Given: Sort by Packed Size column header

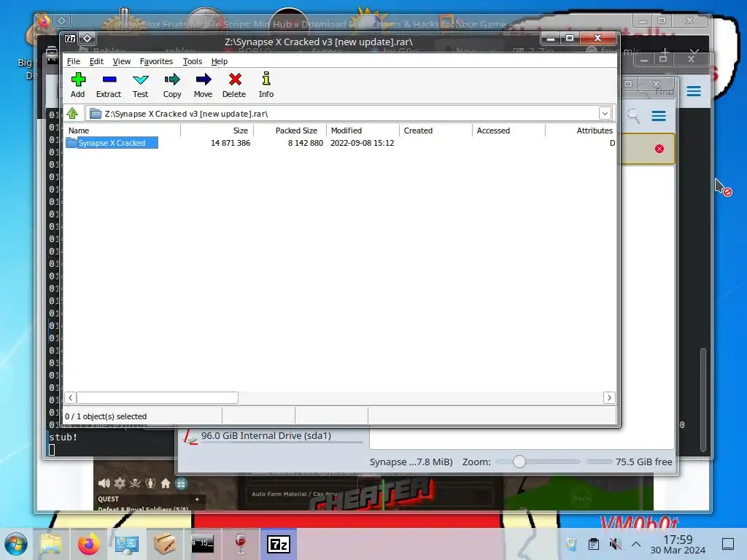Looking at the screenshot, I should [x=290, y=131].
